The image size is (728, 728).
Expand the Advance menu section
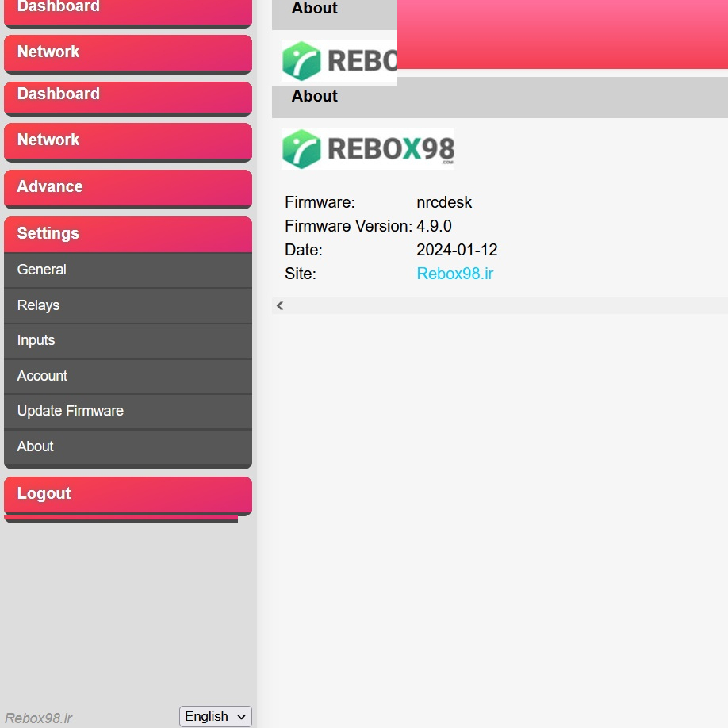click(x=128, y=187)
